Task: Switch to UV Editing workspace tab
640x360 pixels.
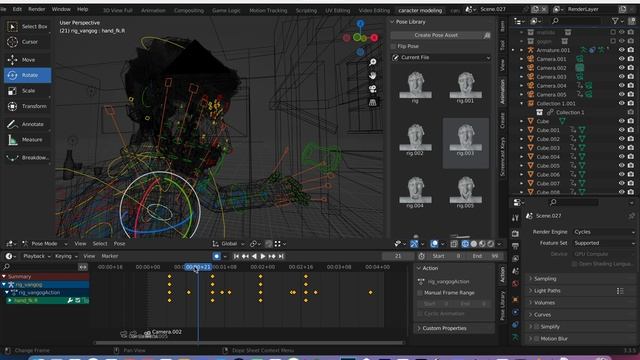Action: click(338, 11)
